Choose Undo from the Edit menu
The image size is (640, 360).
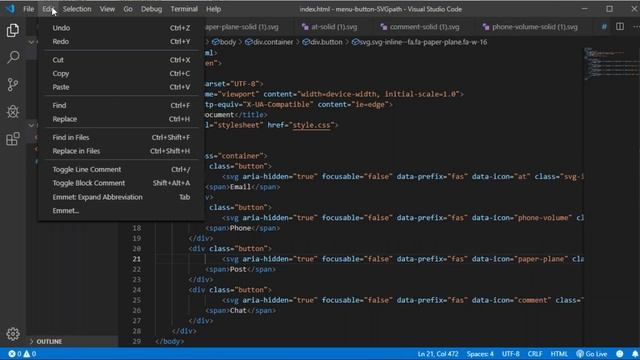pyautogui.click(x=121, y=28)
